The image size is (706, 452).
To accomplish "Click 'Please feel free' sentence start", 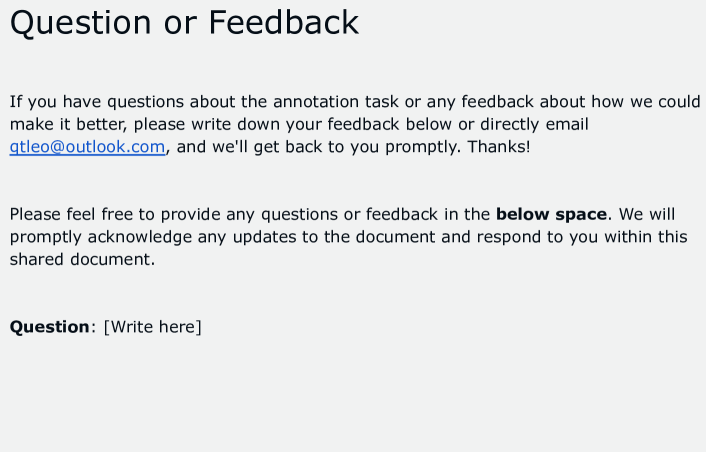I will click(x=71, y=214).
